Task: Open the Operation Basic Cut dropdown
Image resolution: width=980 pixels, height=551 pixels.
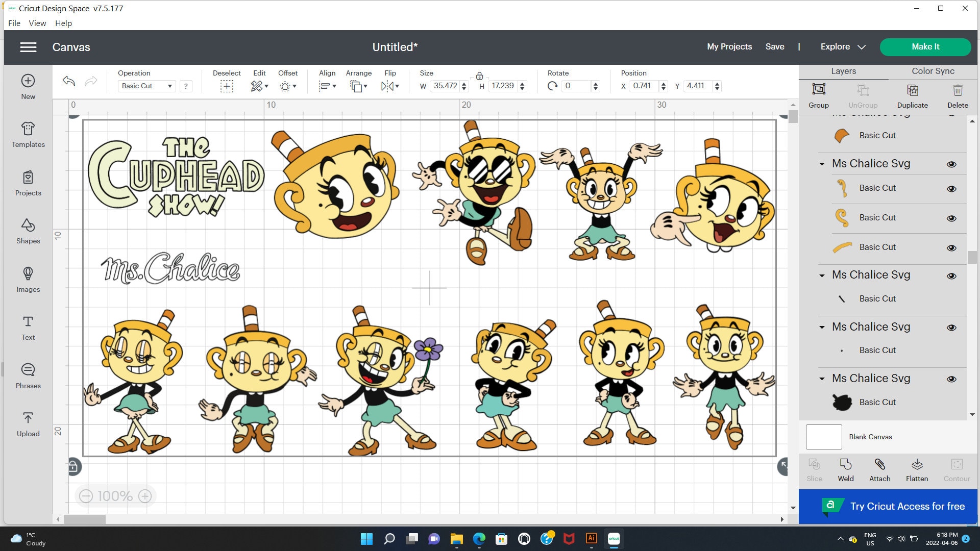Action: [147, 86]
